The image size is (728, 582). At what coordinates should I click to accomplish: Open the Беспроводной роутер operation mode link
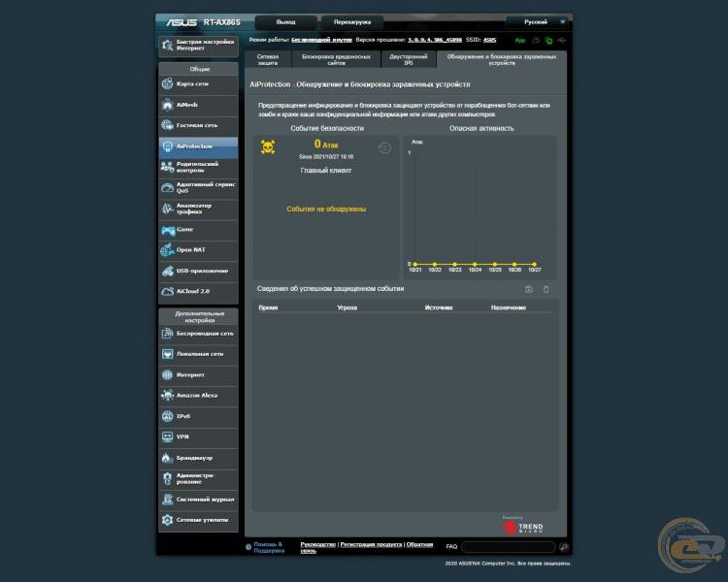click(321, 40)
